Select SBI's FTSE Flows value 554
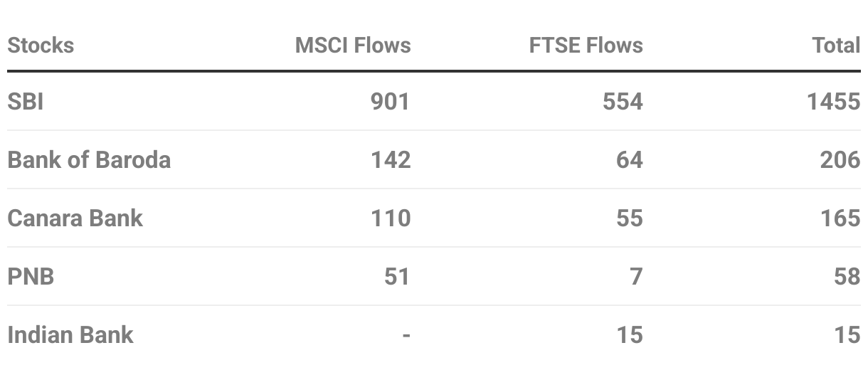This screenshot has height=370, width=868. tap(623, 102)
